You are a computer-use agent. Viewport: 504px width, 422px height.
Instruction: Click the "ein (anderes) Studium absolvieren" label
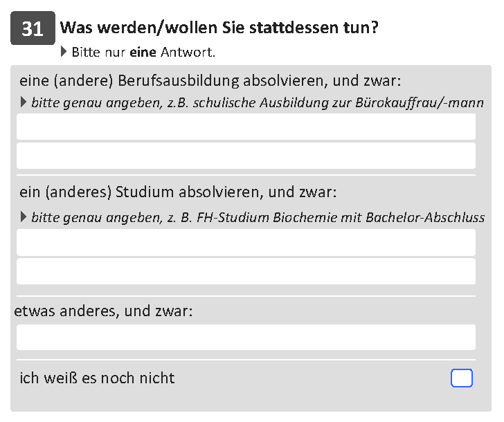[178, 192]
